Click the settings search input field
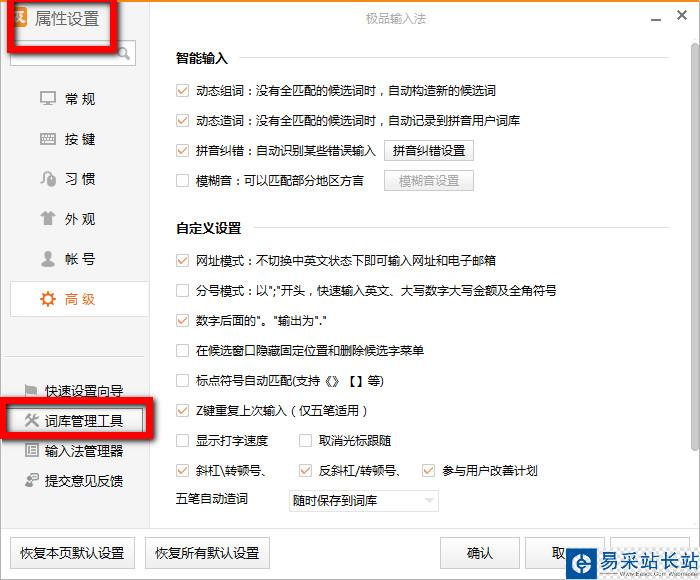 click(x=73, y=54)
